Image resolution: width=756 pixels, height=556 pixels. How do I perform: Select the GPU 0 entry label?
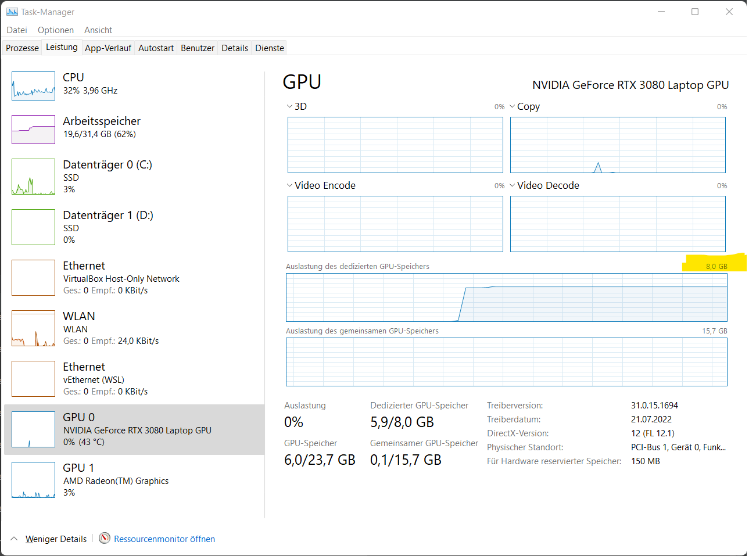(78, 417)
